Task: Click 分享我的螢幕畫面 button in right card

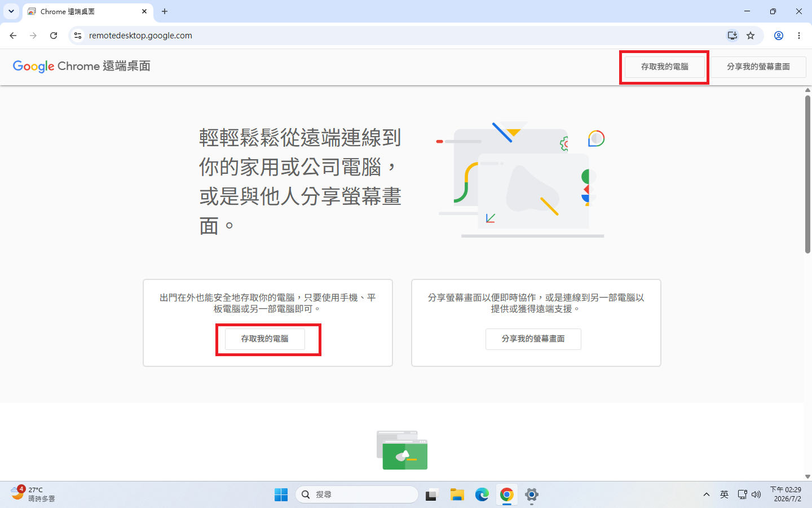Action: 533,339
